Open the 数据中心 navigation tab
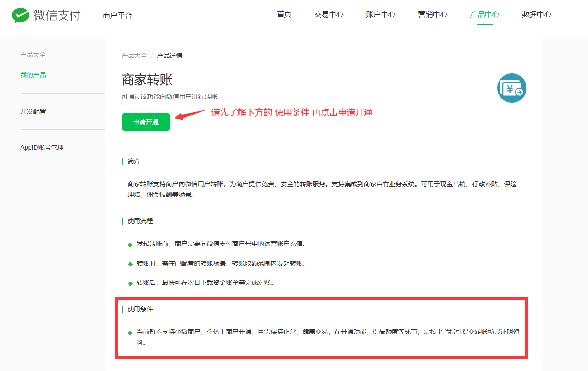Viewport: 588px width, 371px height. [x=536, y=14]
